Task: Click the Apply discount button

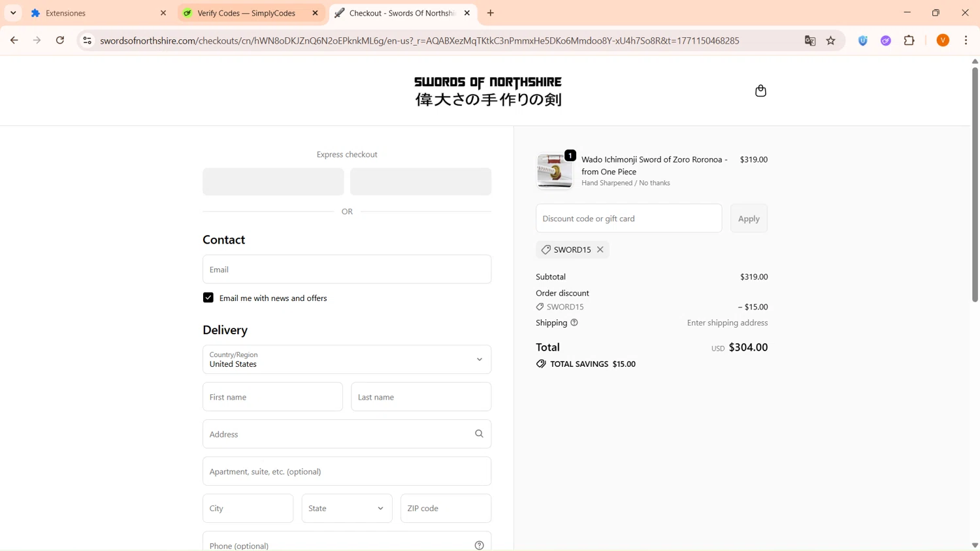Action: point(749,219)
